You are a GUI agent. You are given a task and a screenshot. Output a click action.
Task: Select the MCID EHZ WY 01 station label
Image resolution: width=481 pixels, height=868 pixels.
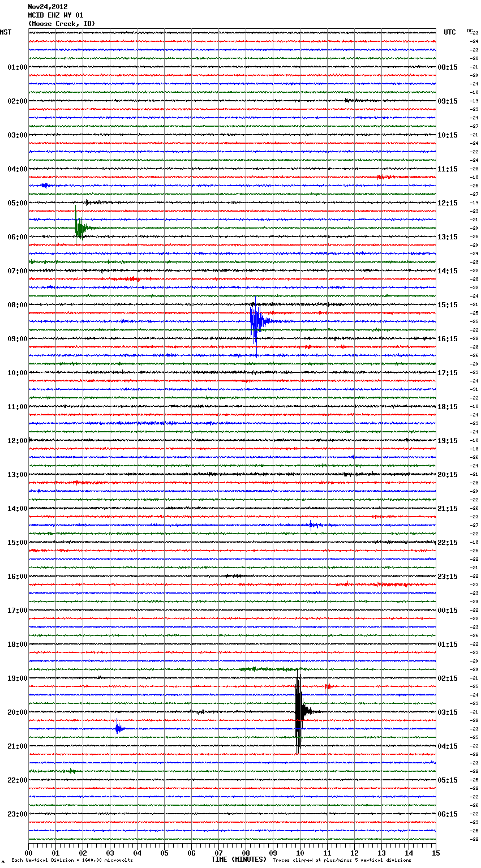tap(55, 15)
